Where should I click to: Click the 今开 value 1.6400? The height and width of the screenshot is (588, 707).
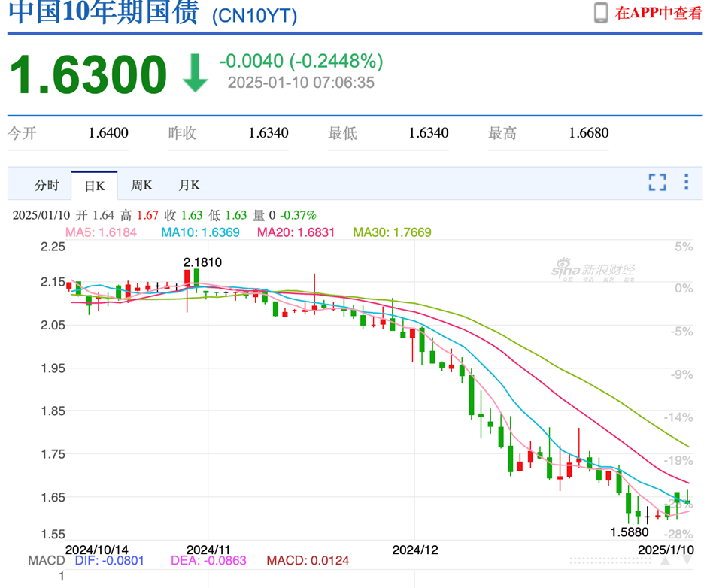click(108, 133)
